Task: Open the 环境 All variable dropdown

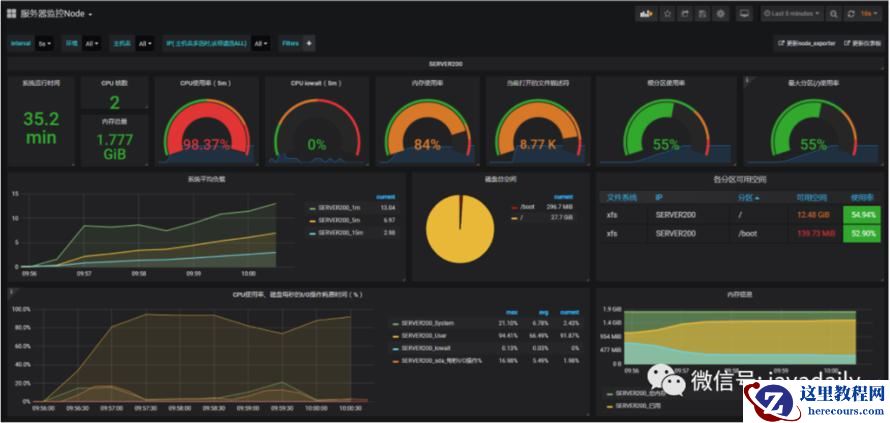Action: [91, 43]
